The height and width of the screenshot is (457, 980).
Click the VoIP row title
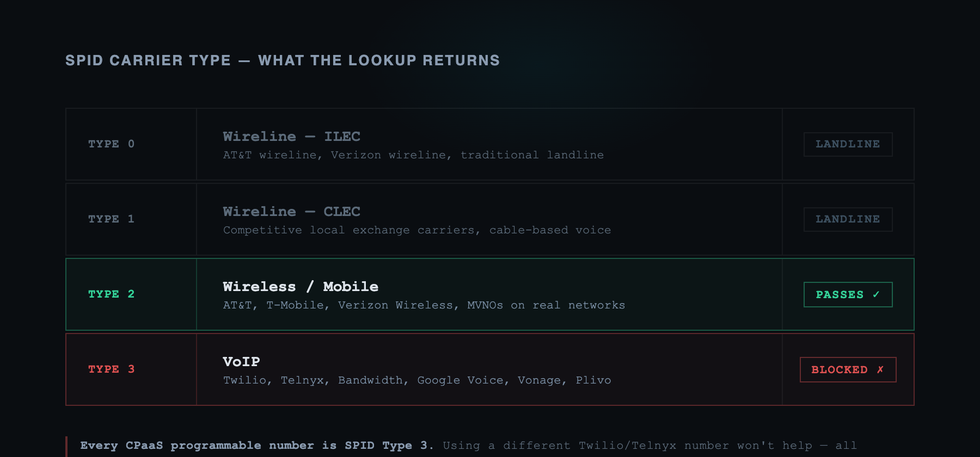(241, 362)
